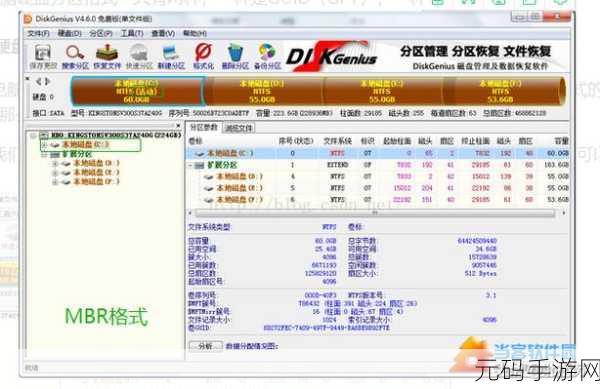Select 本地磁盘(E:) in the left tree

[x=96, y=173]
